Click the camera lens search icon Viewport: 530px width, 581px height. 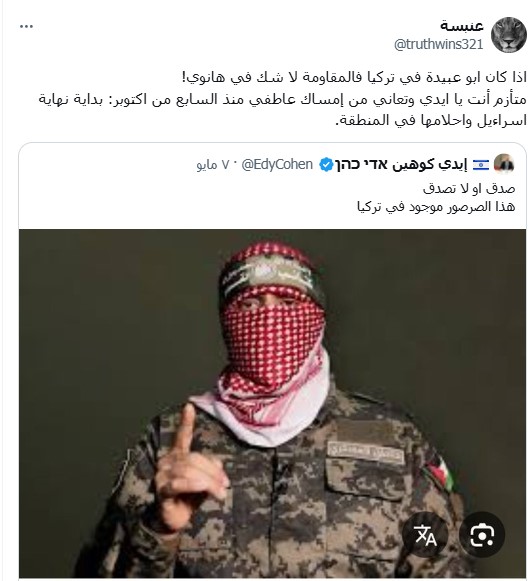pos(481,534)
